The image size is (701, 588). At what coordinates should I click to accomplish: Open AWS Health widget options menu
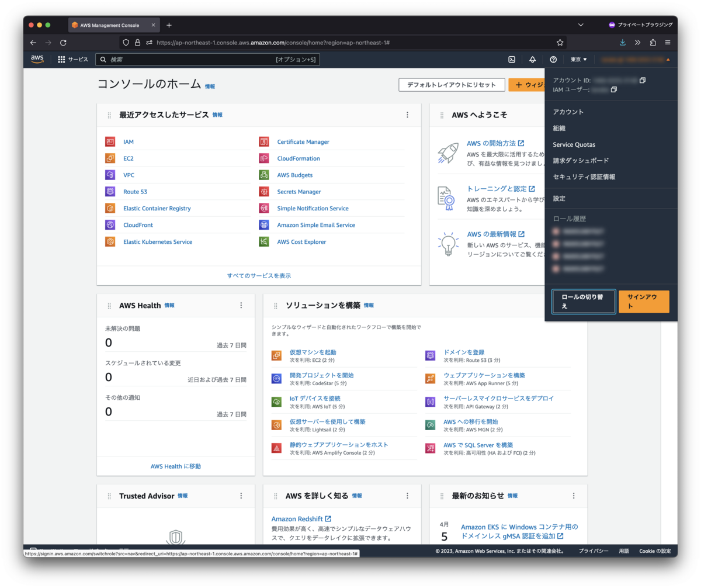(x=241, y=305)
